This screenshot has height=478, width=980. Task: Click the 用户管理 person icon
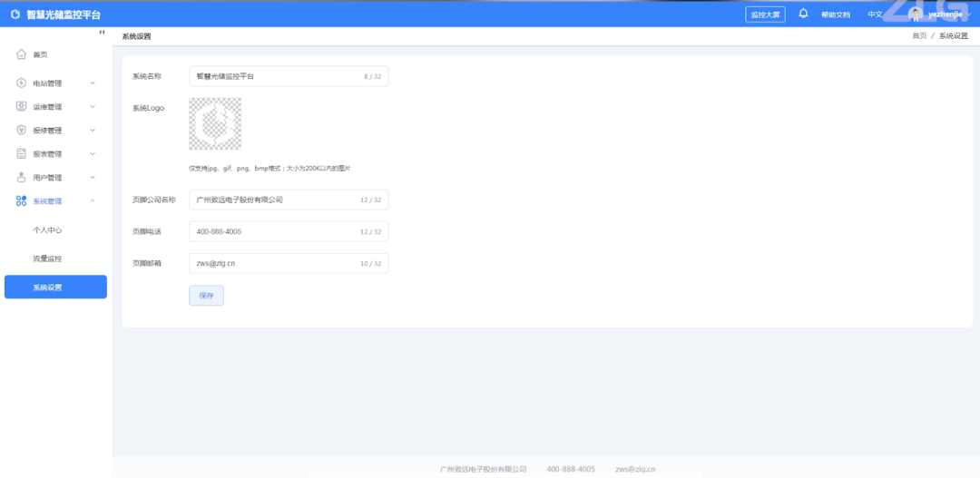click(x=21, y=178)
